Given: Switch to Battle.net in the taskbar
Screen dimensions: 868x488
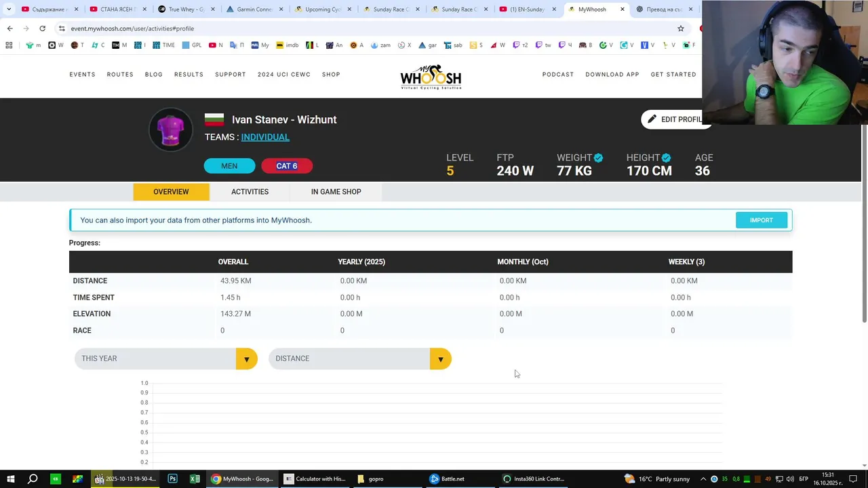Looking at the screenshot, I should [448, 479].
